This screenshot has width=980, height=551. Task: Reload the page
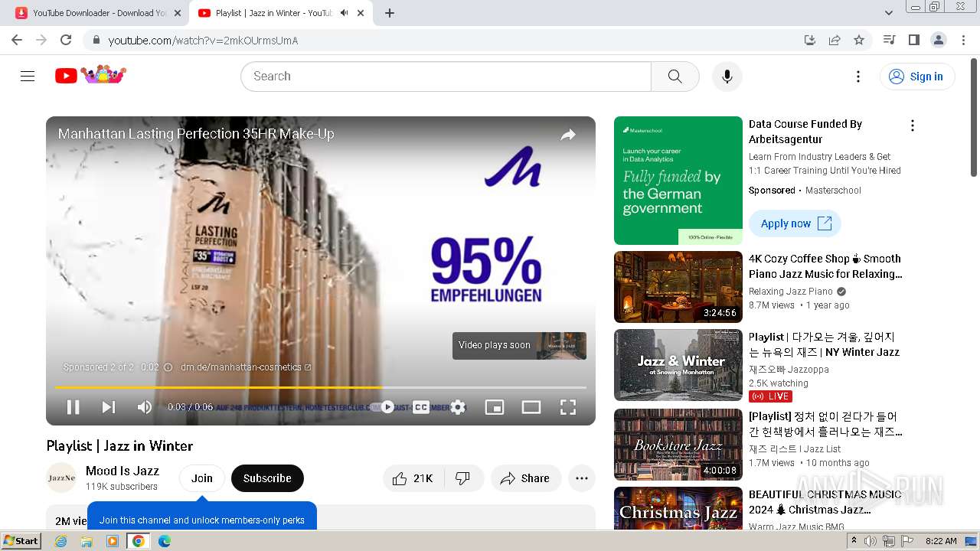(66, 40)
